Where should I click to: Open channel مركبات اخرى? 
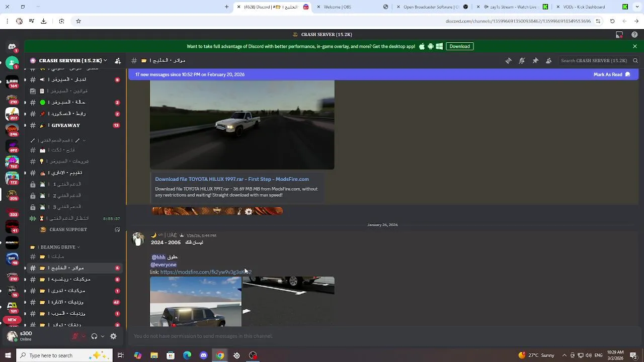coord(74,291)
